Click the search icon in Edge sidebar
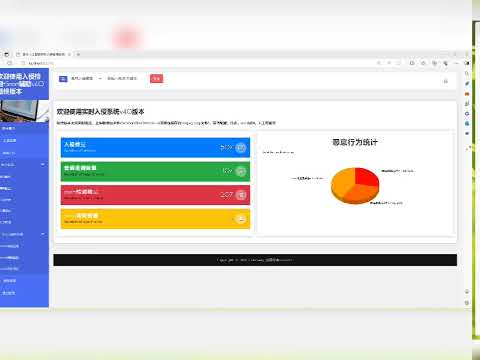The width and height of the screenshot is (480, 360). click(467, 73)
